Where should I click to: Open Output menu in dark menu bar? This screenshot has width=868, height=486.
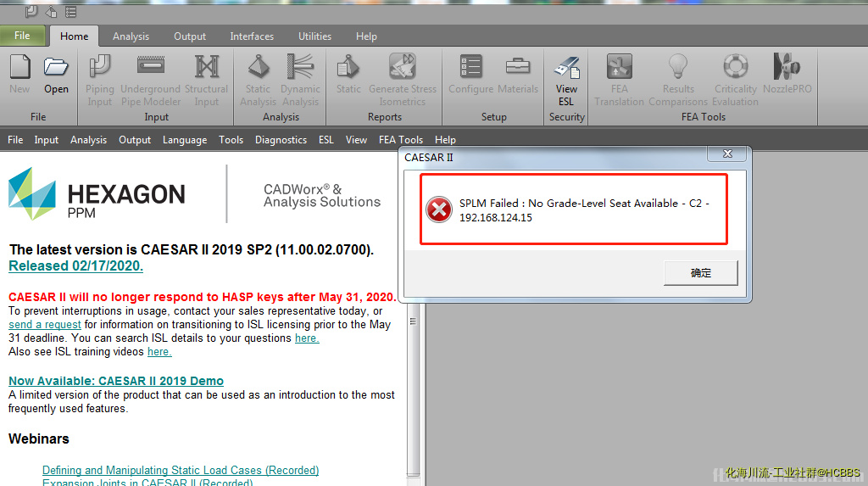click(x=135, y=140)
